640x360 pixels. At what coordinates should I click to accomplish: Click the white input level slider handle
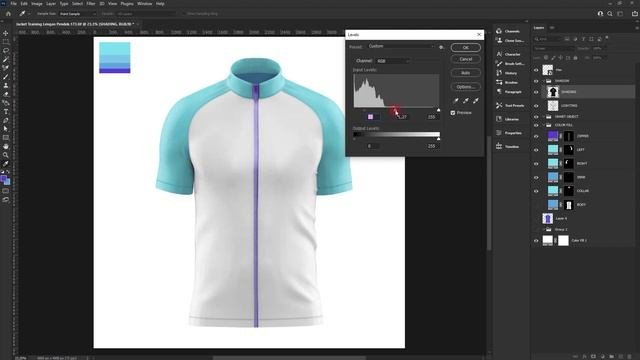[x=438, y=110]
